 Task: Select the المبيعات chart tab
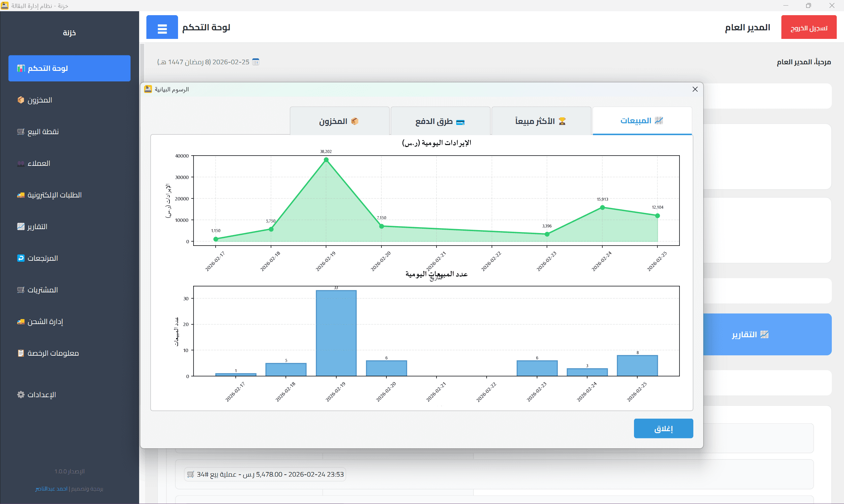coord(642,121)
